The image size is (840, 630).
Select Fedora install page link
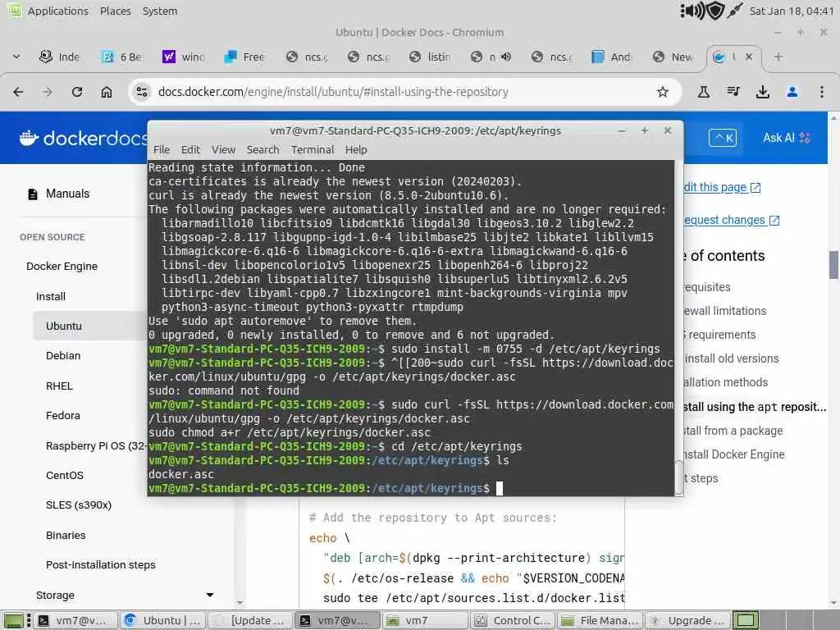[x=62, y=416]
